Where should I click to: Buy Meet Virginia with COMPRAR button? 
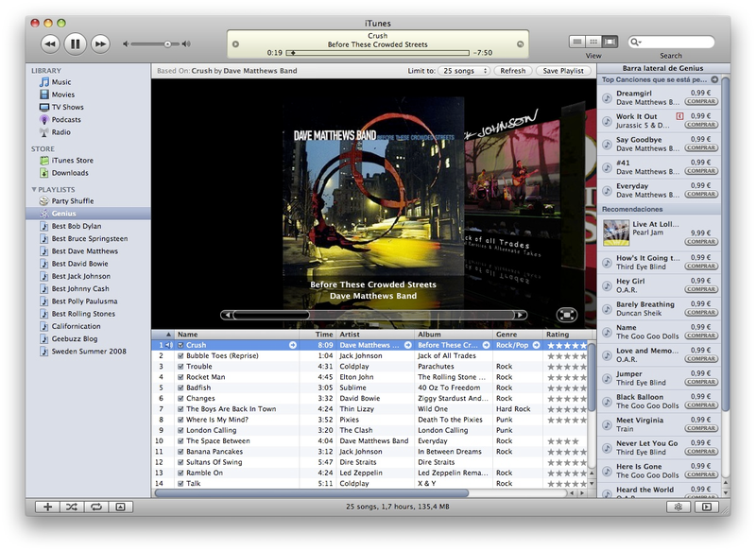pos(701,428)
